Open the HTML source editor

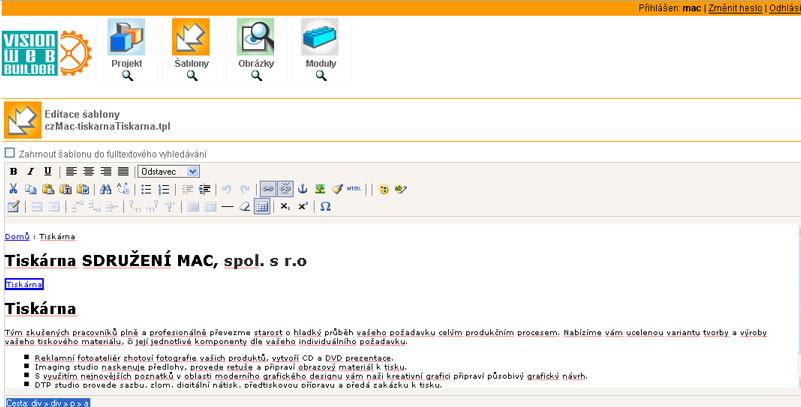tap(355, 189)
